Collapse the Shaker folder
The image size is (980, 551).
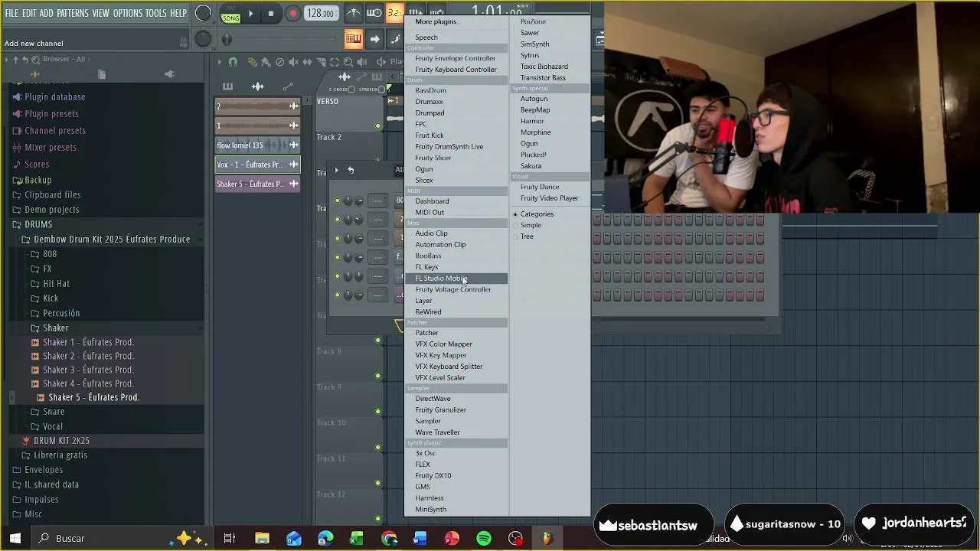pos(49,328)
